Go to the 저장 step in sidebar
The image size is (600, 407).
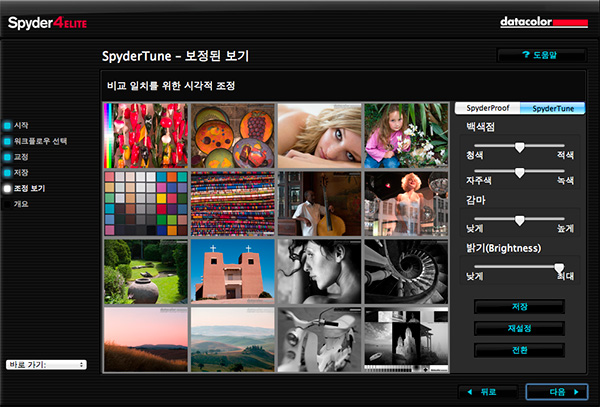(x=7, y=172)
